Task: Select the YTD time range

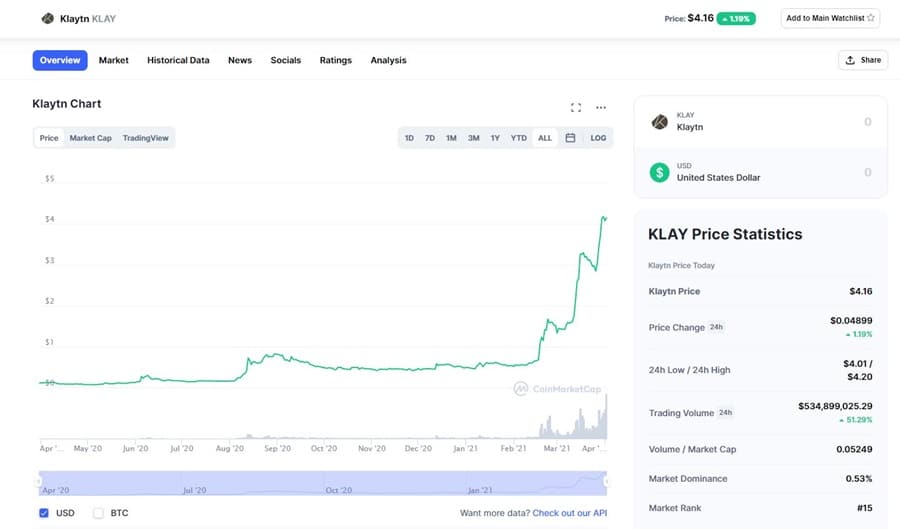Action: 518,138
